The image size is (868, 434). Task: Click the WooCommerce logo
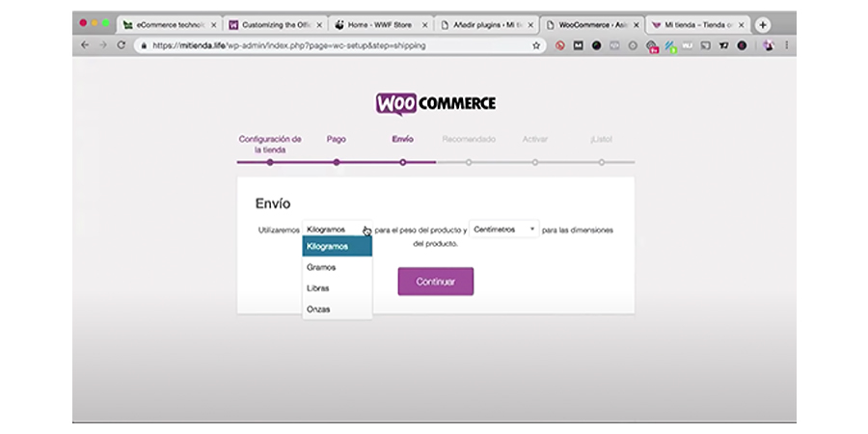(x=436, y=103)
